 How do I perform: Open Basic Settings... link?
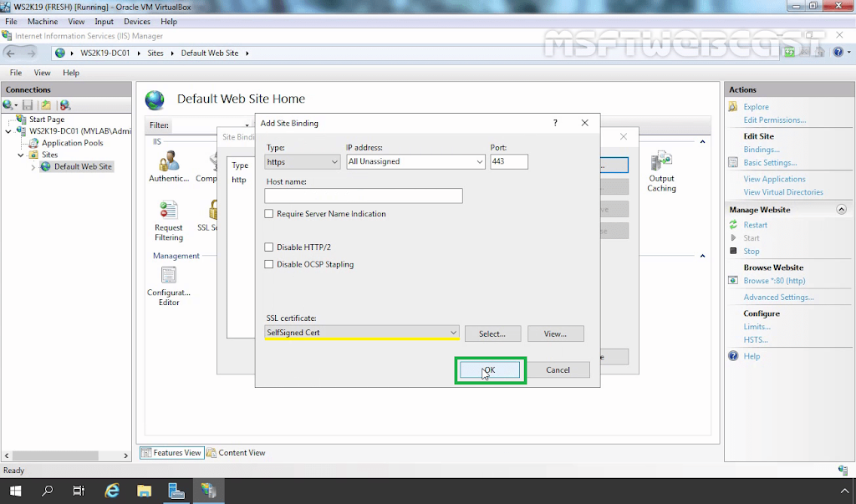(x=770, y=162)
